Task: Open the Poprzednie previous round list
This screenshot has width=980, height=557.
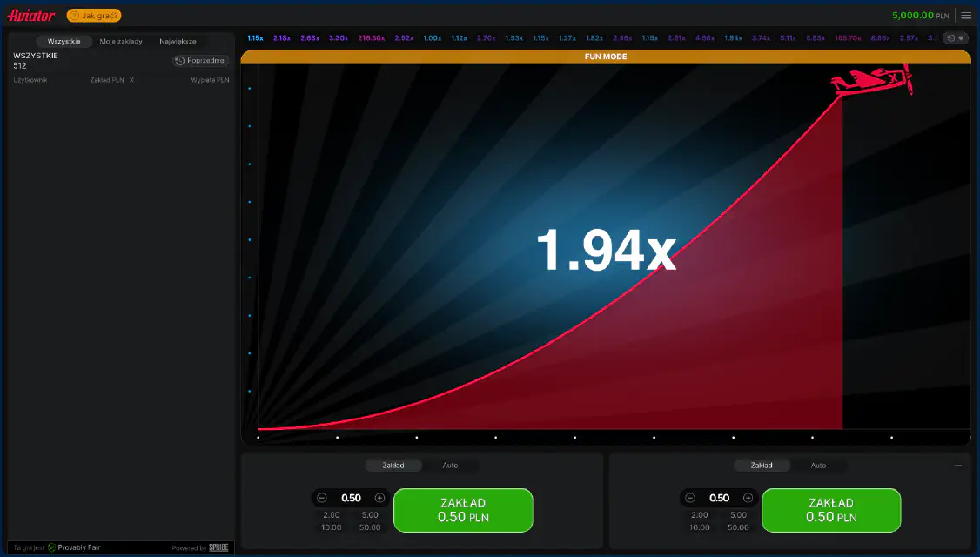Action: tap(201, 61)
